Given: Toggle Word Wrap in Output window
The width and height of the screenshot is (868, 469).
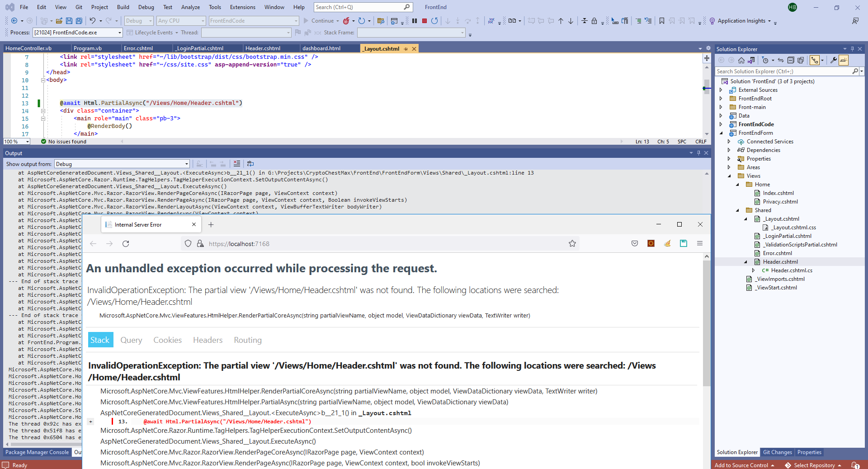Looking at the screenshot, I should pos(250,164).
